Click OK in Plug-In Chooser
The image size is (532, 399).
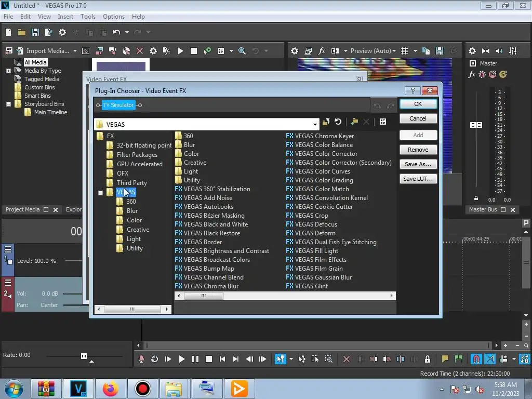(418, 104)
